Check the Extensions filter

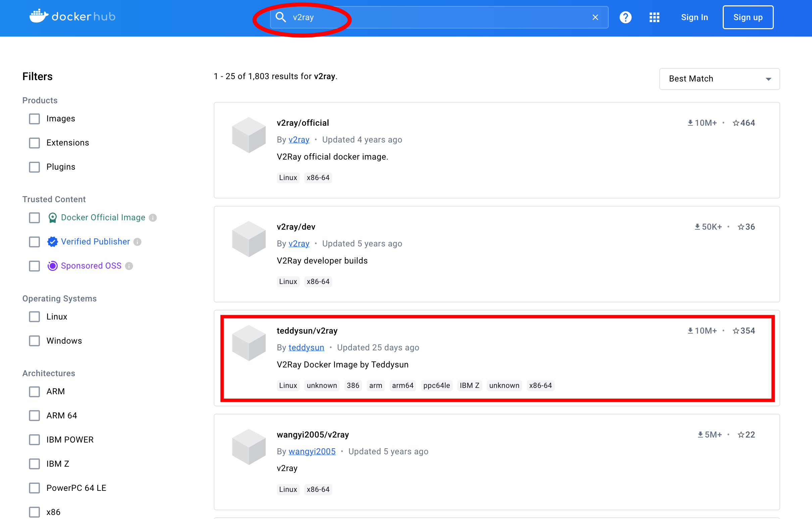(35, 143)
